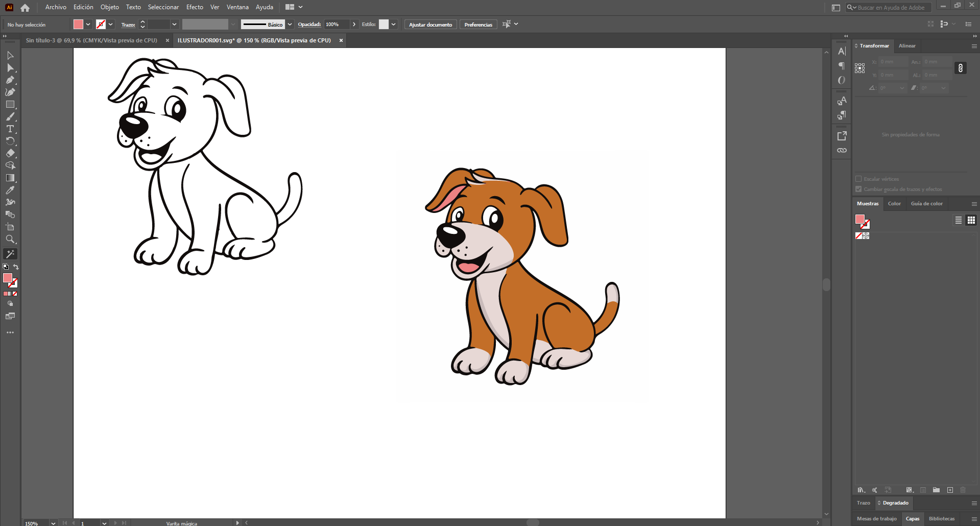This screenshot has height=526, width=980.
Task: Switch to the Sin título-3 document tab
Action: (x=92, y=40)
